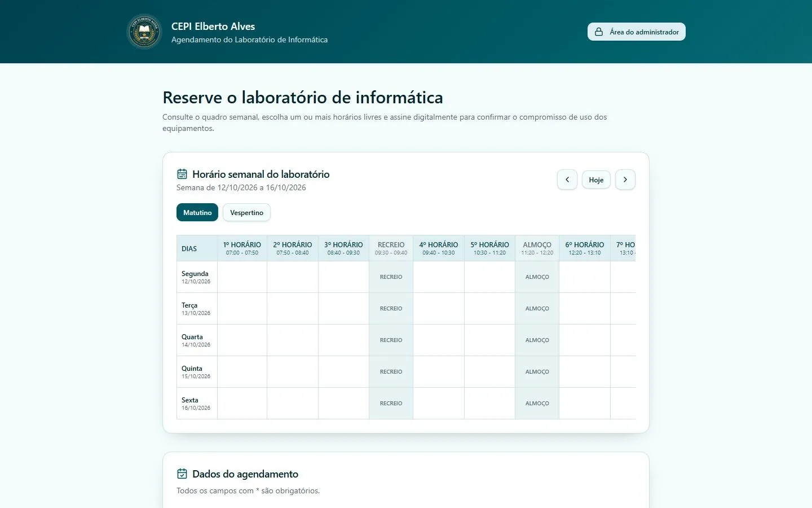
Task: Go to previous week with left chevron
Action: click(x=567, y=179)
